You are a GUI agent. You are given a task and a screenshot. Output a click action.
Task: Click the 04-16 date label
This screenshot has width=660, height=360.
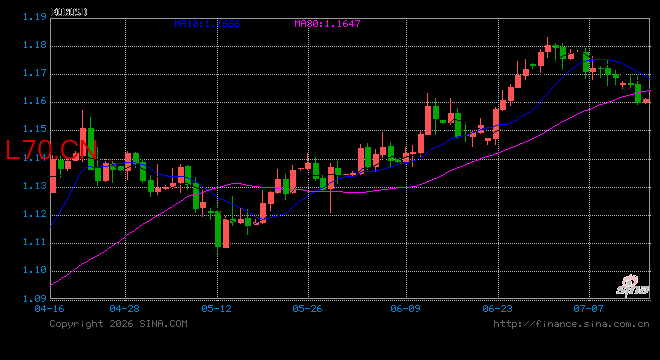pyautogui.click(x=49, y=309)
